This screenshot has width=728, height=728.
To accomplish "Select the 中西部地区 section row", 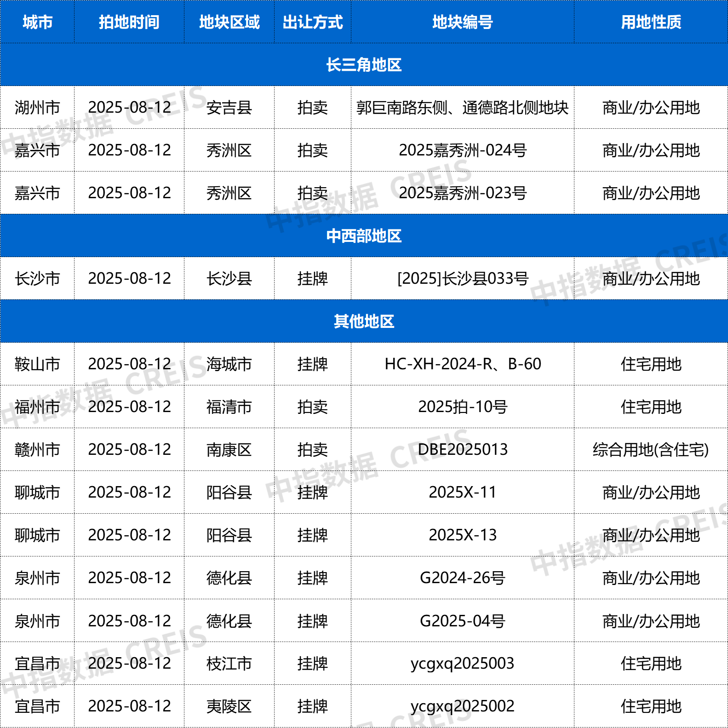I will click(x=364, y=236).
